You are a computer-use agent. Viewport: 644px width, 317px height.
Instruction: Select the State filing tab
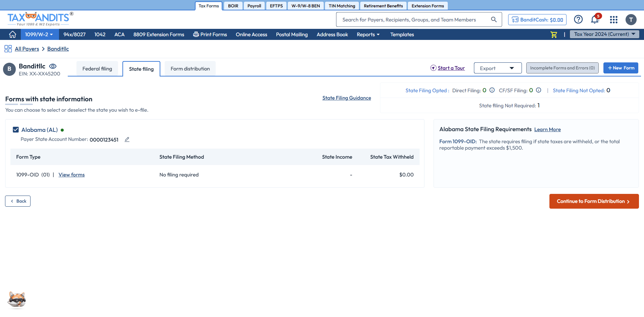coord(141,69)
